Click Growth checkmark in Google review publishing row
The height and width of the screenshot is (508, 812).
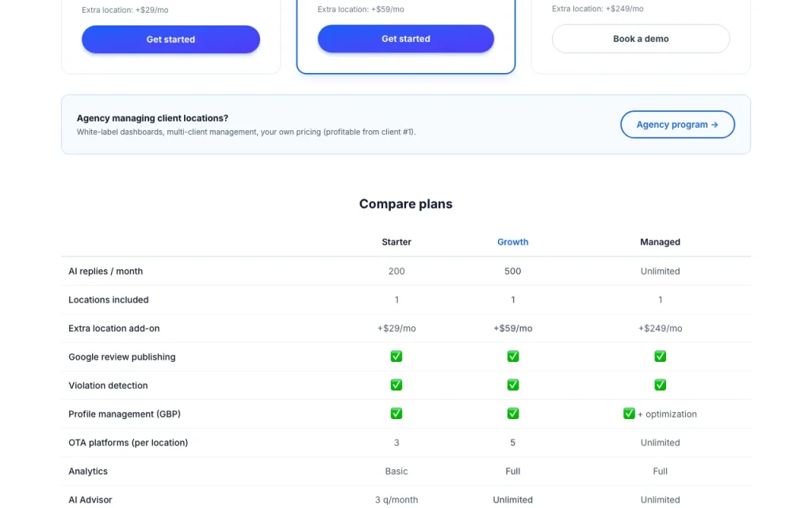click(513, 356)
